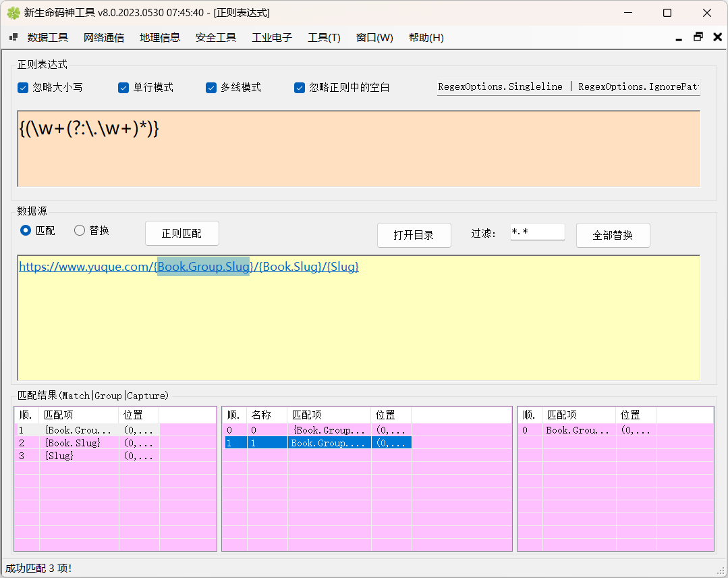The width and height of the screenshot is (728, 578).
Task: Click into the regex pattern text box
Action: click(358, 149)
